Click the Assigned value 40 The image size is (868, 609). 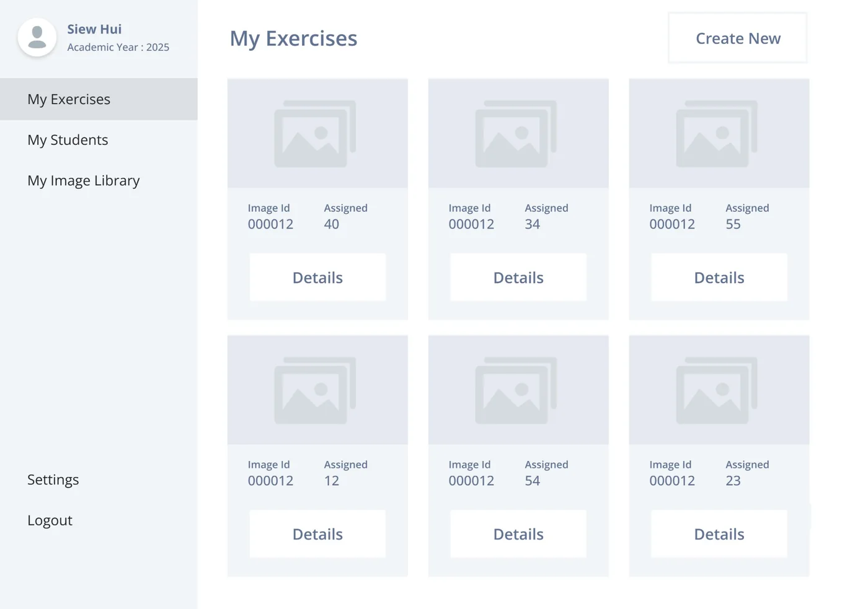click(332, 224)
